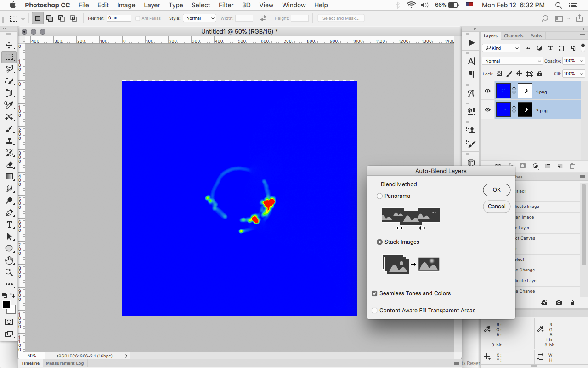
Task: Select the Dodge tool
Action: [9, 201]
